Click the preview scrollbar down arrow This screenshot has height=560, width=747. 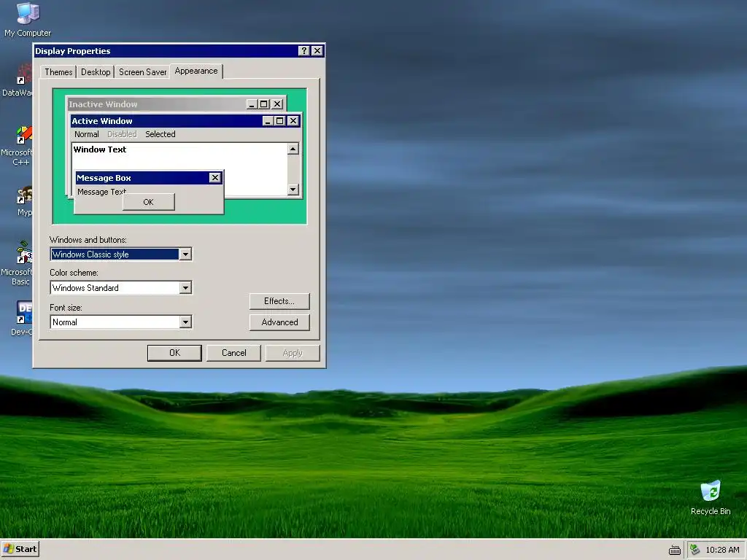(293, 190)
